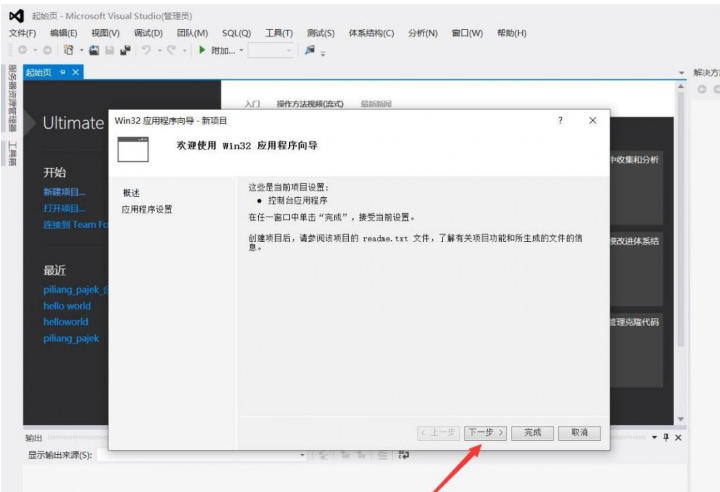The image size is (720, 492).
Task: Open the 附加 dropdown arrow
Action: 241,50
